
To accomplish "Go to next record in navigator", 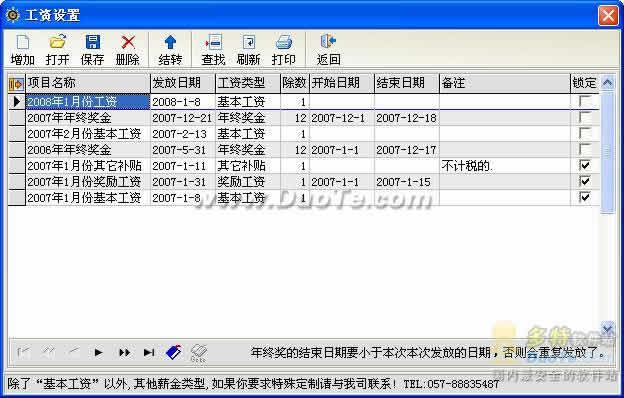I will click(x=98, y=352).
